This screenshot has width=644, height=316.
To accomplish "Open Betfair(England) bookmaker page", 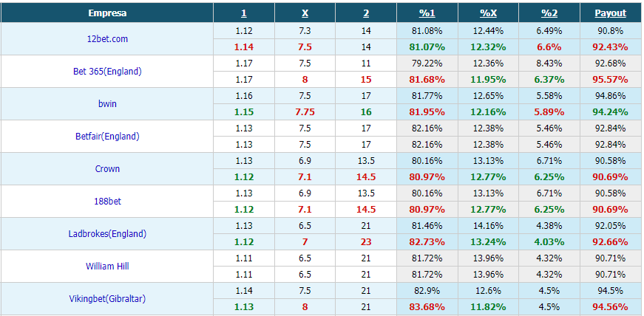I will click(x=107, y=137).
